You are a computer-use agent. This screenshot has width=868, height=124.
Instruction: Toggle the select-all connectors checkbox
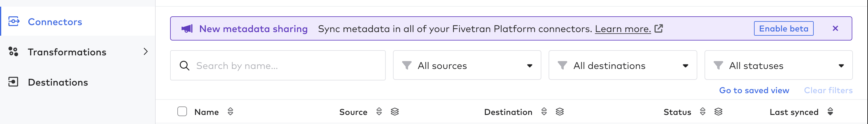(x=182, y=112)
